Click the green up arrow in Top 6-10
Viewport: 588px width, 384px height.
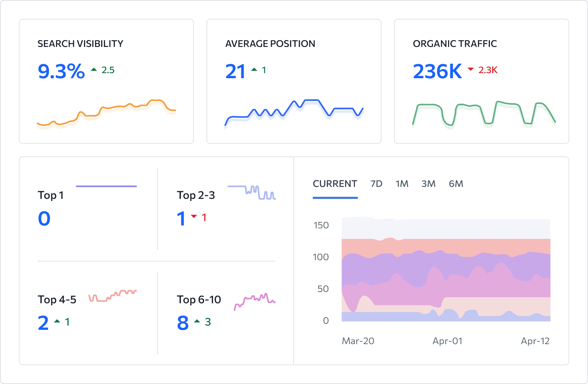(x=197, y=321)
